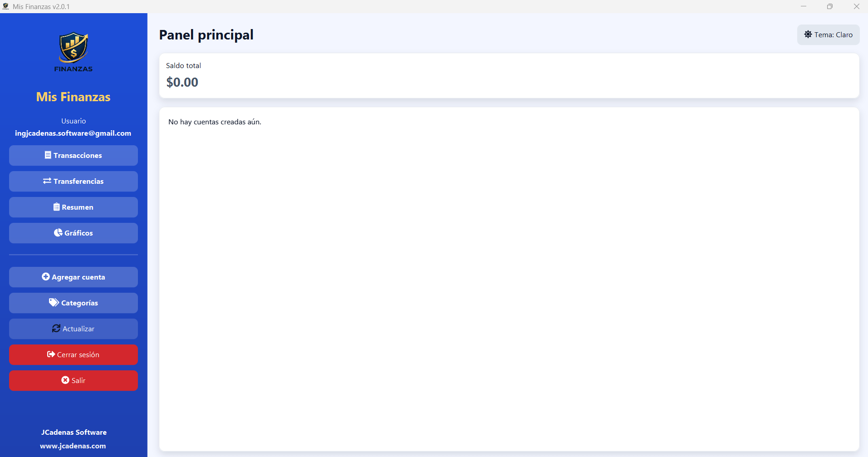Viewport: 868px width, 457px height.
Task: Open the www.jcadenas.com website link
Action: coord(73,446)
